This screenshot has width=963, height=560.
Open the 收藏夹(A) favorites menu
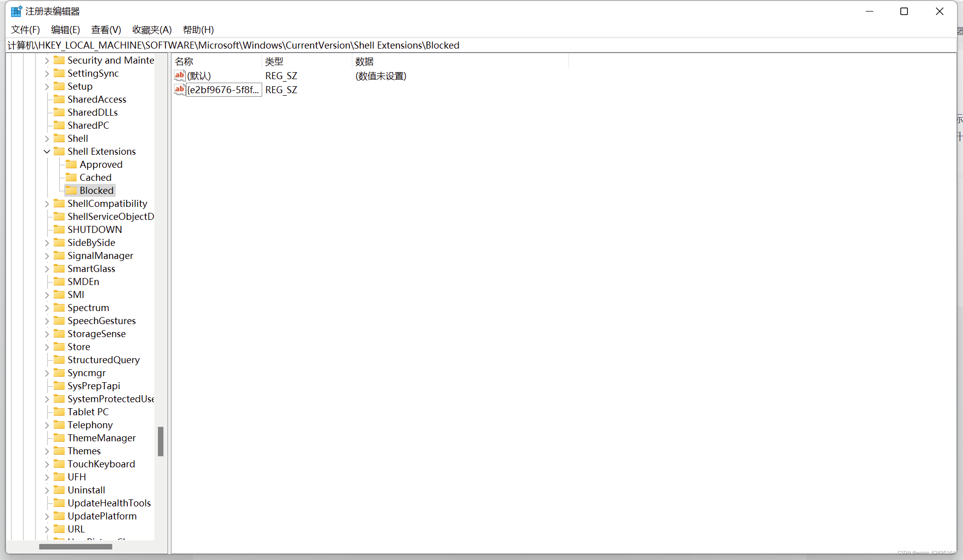152,30
